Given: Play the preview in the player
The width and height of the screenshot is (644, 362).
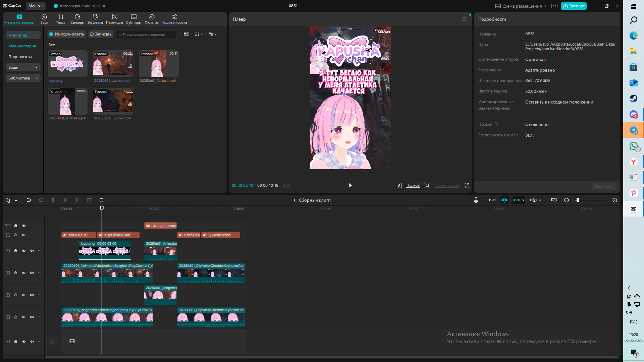Looking at the screenshot, I should click(x=350, y=185).
